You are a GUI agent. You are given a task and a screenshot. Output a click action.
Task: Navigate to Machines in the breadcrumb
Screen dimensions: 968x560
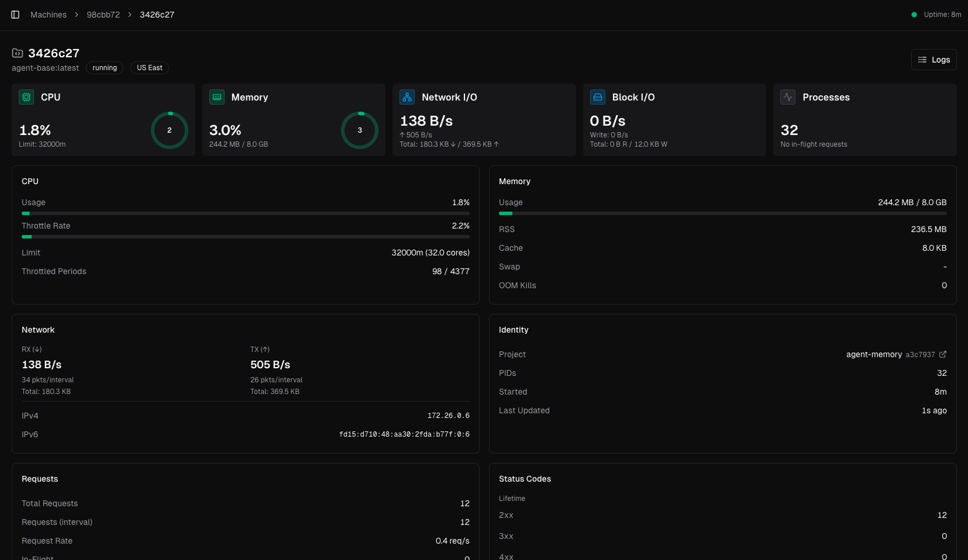(48, 15)
